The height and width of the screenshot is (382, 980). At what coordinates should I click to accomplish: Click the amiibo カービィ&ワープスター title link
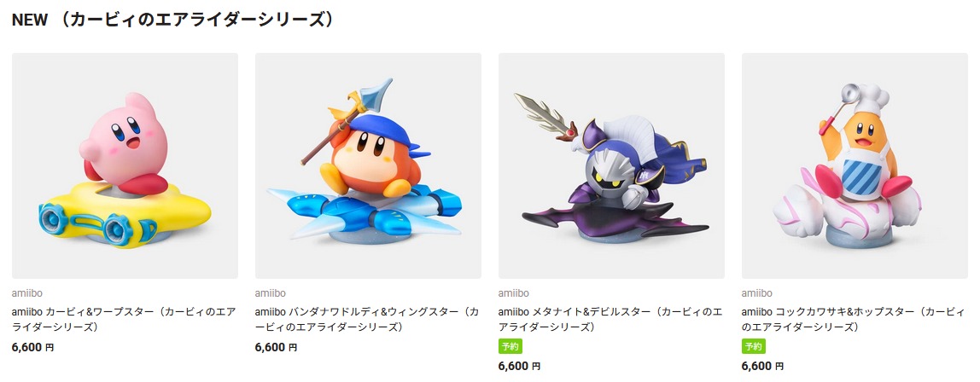124,319
